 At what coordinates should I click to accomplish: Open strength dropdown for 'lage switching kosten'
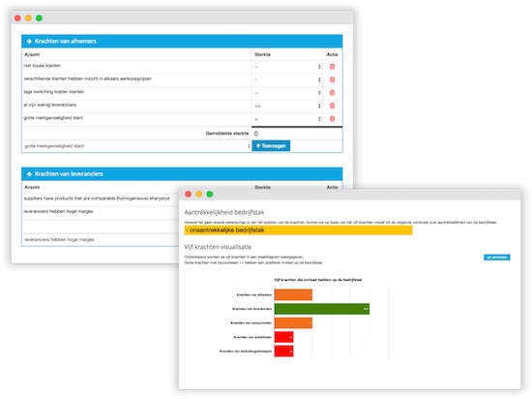pos(287,93)
